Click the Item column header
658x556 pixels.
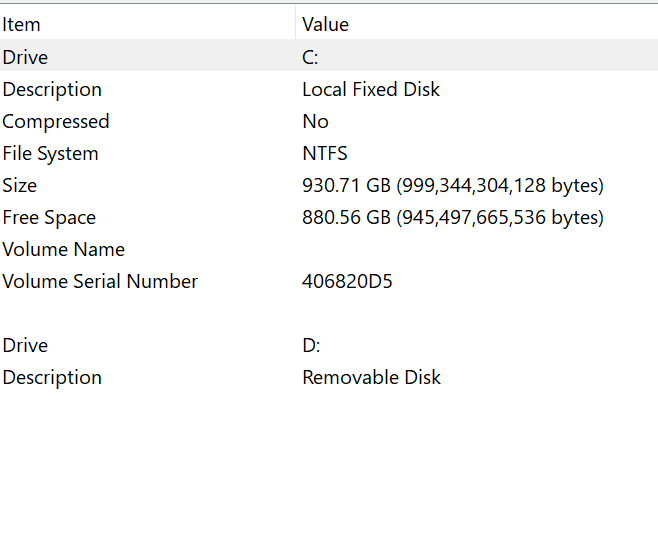(x=22, y=25)
